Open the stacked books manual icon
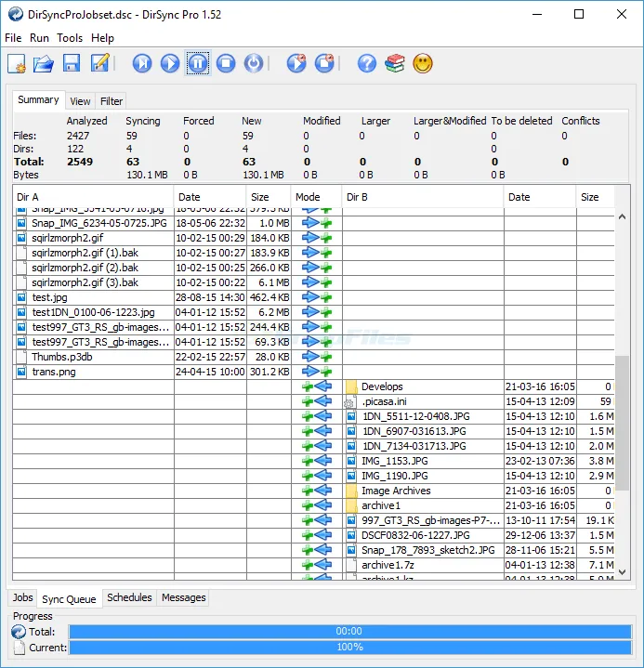This screenshot has width=644, height=668. [395, 63]
